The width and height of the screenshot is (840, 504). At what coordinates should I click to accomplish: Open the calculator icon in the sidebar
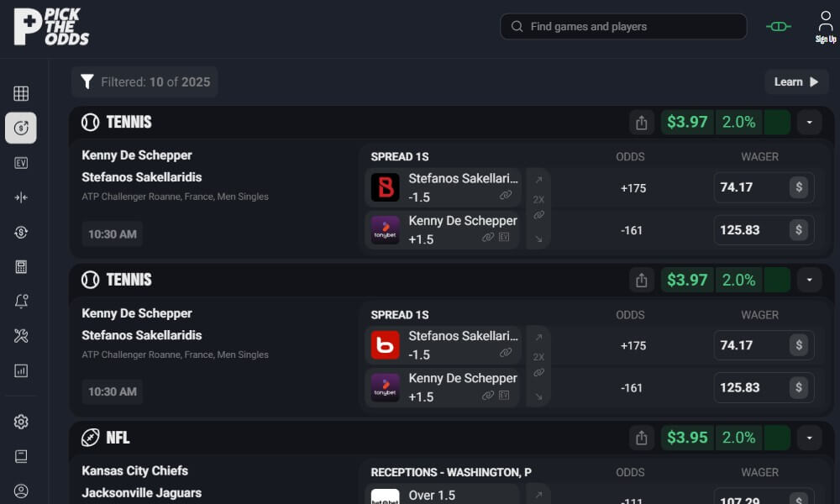pos(21,267)
